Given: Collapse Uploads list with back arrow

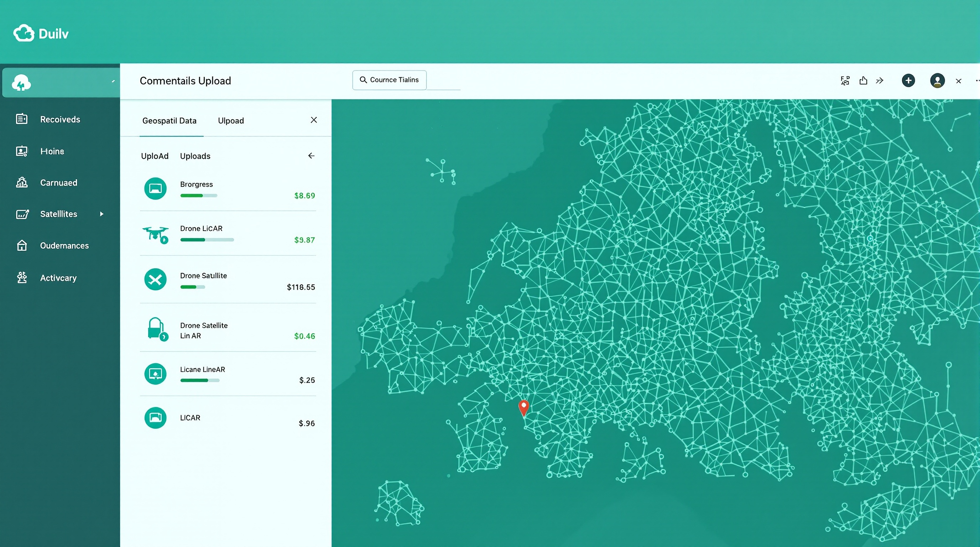Looking at the screenshot, I should tap(311, 156).
